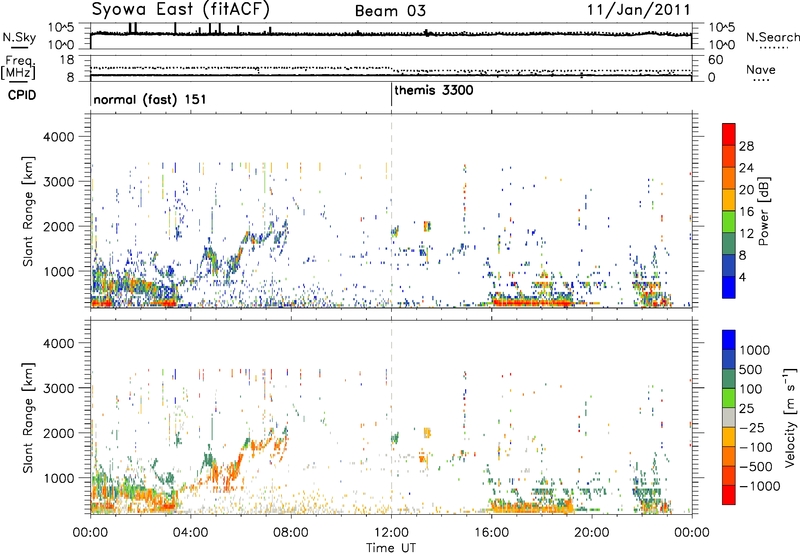
Task: Click the Syowa East (fitACF) plot title
Action: pos(181,9)
